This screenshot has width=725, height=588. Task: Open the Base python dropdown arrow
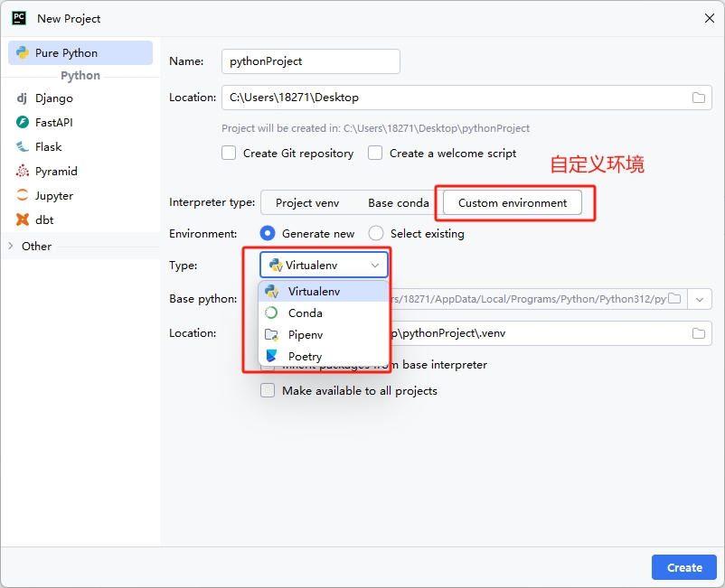pyautogui.click(x=700, y=299)
